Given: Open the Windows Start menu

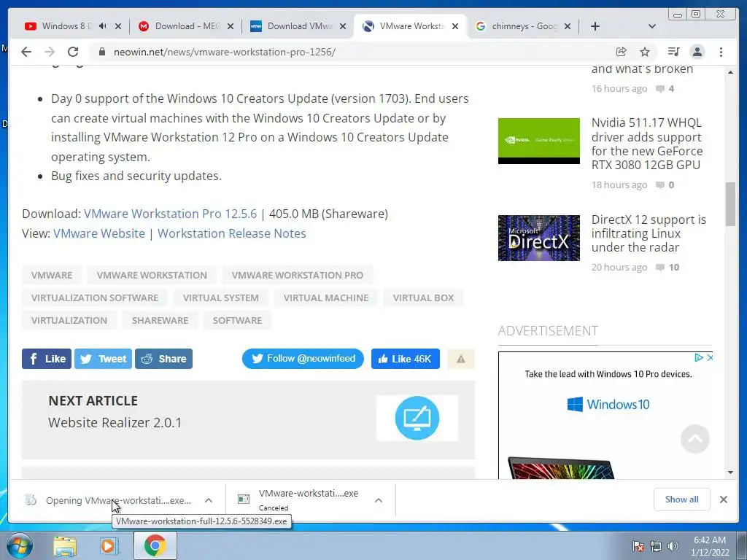Looking at the screenshot, I should click(19, 545).
